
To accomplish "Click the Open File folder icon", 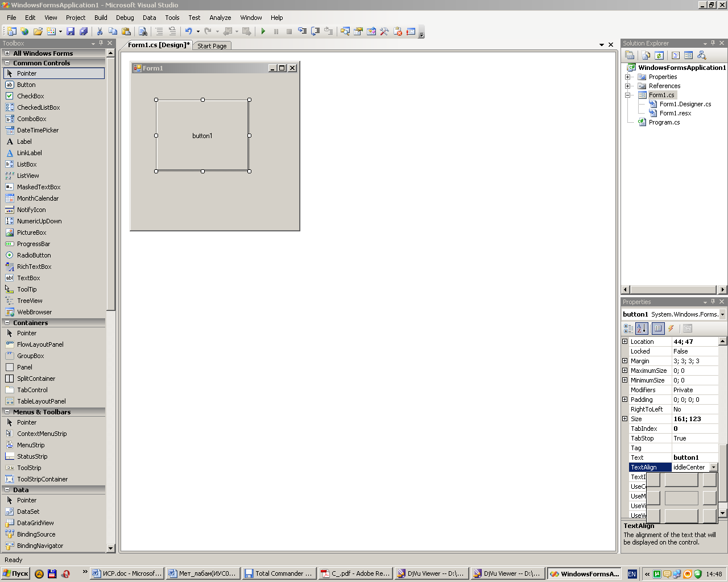I will click(38, 31).
